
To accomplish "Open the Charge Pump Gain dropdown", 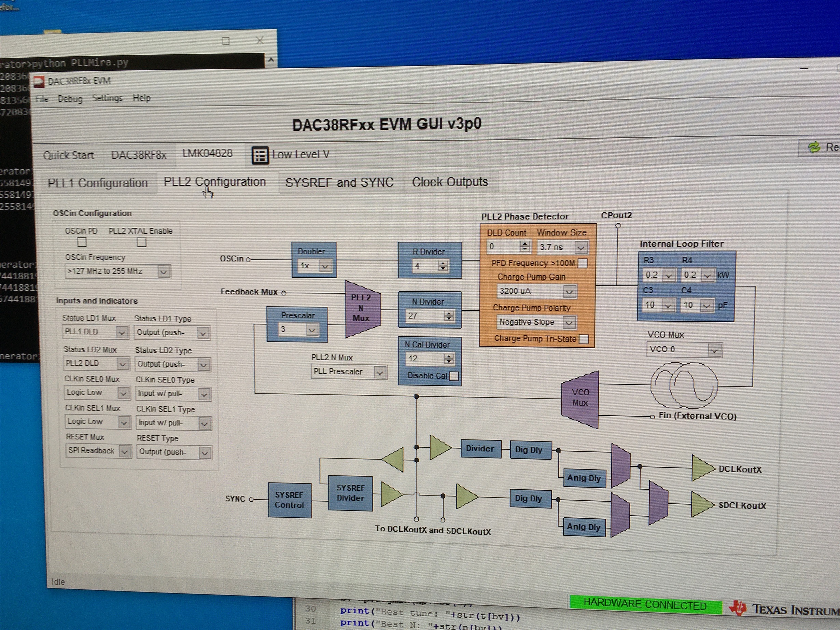I will (x=536, y=291).
